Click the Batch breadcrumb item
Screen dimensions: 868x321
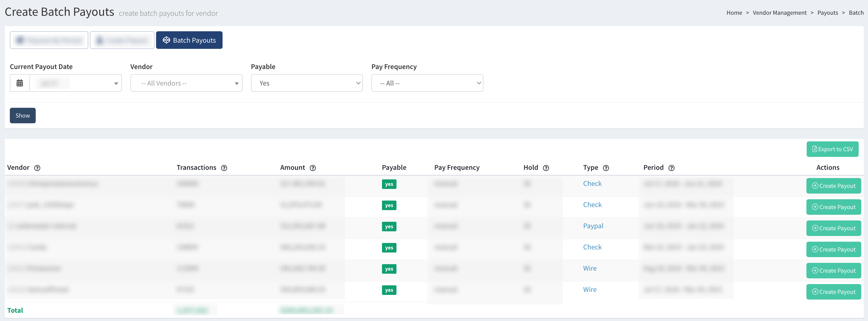(x=856, y=13)
